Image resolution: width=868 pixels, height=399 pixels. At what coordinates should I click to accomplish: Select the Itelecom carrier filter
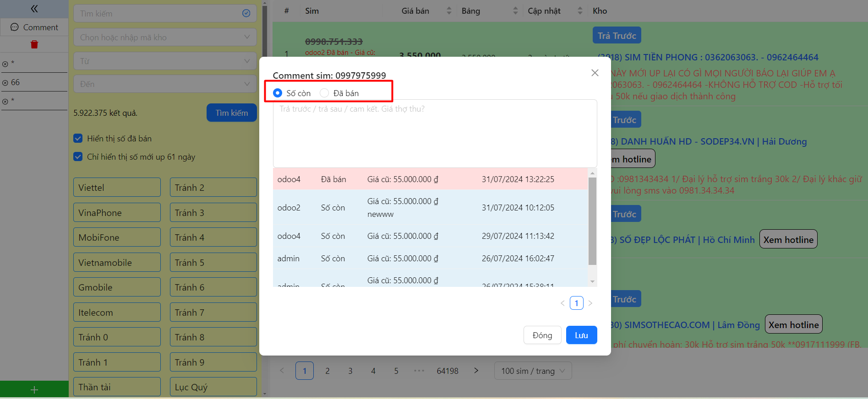117,312
